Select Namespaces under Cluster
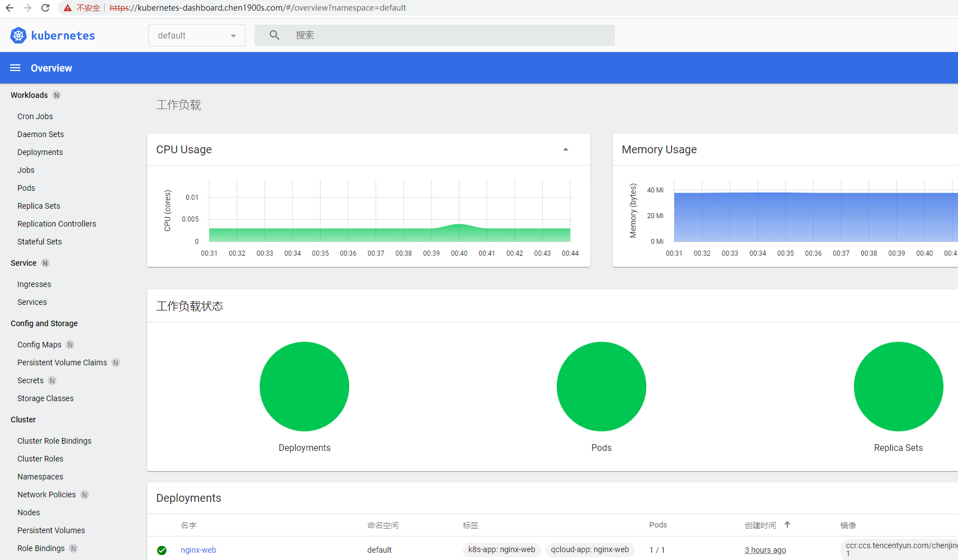Image resolution: width=958 pixels, height=560 pixels. (40, 477)
